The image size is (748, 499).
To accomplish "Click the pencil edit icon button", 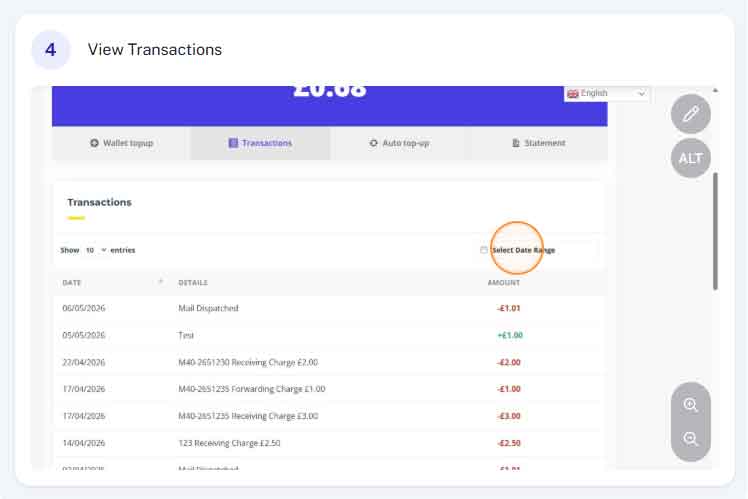I will [x=690, y=114].
